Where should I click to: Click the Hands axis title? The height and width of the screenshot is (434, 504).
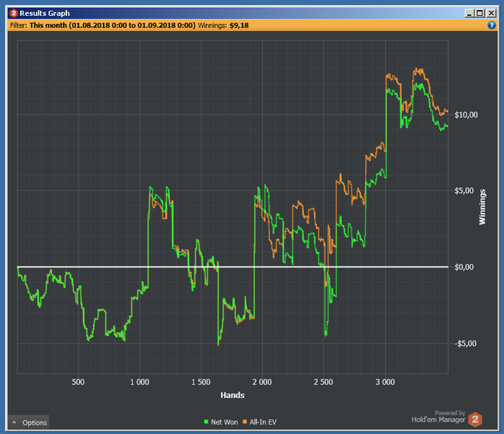(x=233, y=395)
